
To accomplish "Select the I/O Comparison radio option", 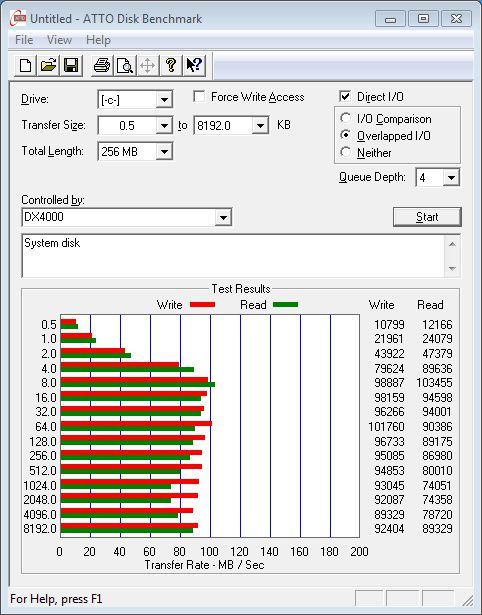I will tap(346, 118).
